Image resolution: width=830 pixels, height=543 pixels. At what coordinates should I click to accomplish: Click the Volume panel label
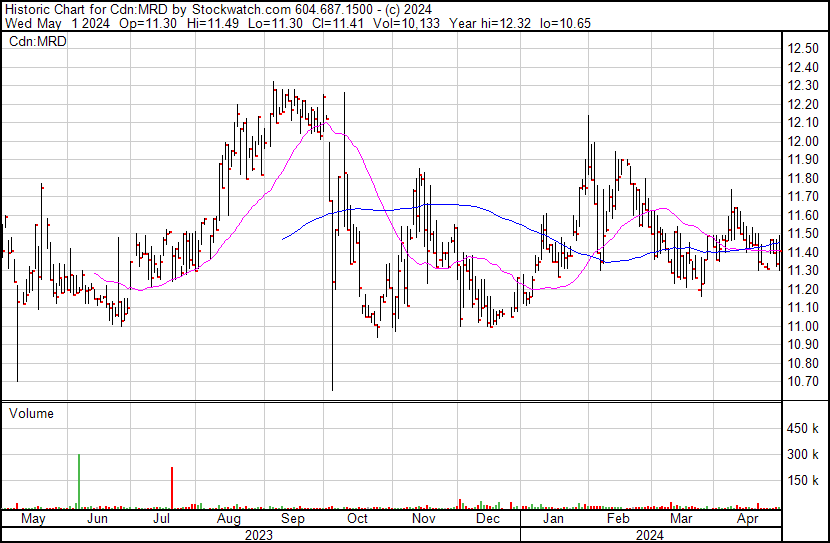(x=31, y=413)
